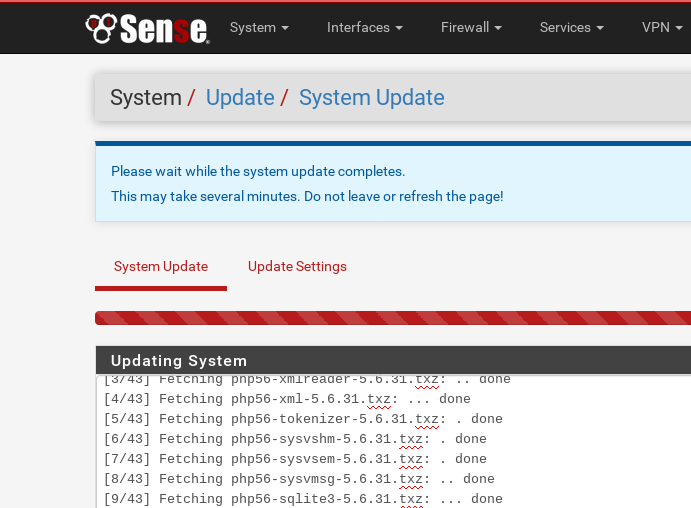Click the php56-sysvmsg-5.6.31.txz log line
Viewport: 691px width, 508px height.
pos(299,478)
